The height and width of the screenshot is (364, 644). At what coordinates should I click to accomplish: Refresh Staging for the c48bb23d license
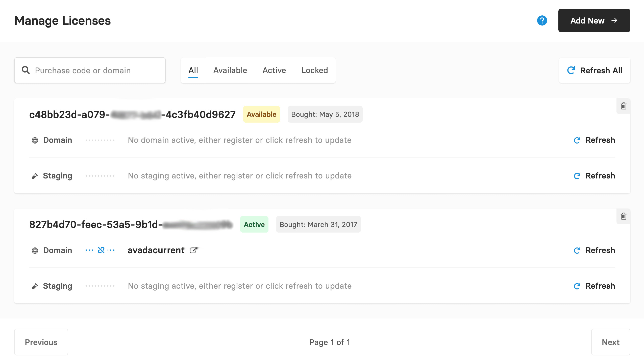click(594, 176)
